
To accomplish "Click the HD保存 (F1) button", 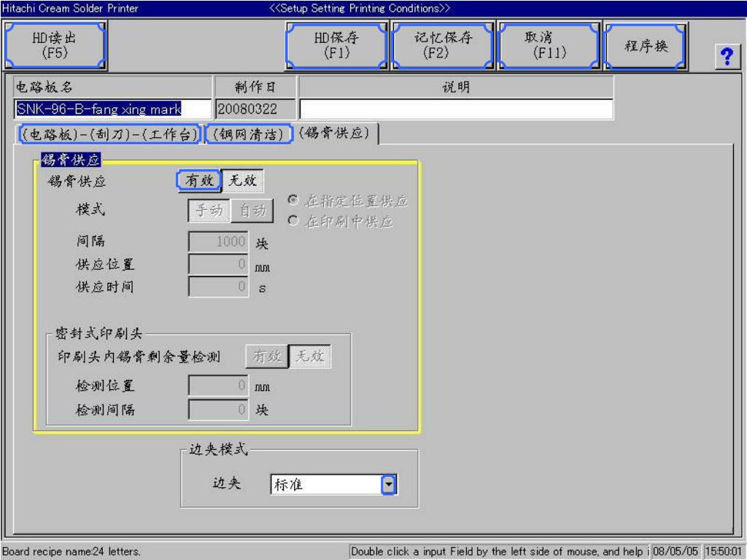I will (x=337, y=46).
